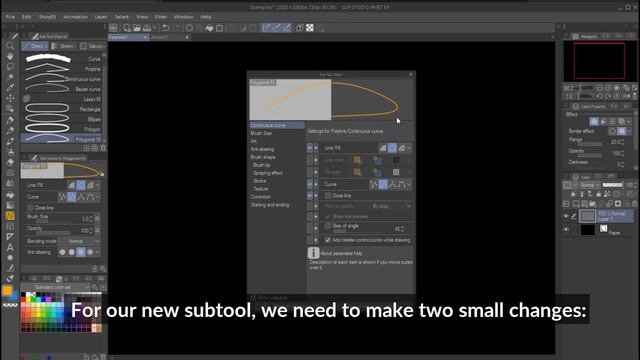
Task: Expand Line/Fill row triangle in dialog
Action: pyautogui.click(x=316, y=148)
